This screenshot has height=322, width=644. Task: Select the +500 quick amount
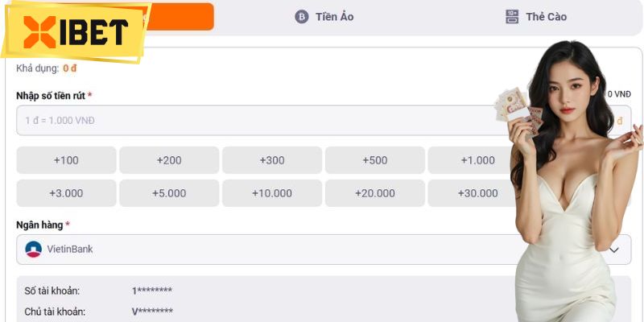(375, 160)
